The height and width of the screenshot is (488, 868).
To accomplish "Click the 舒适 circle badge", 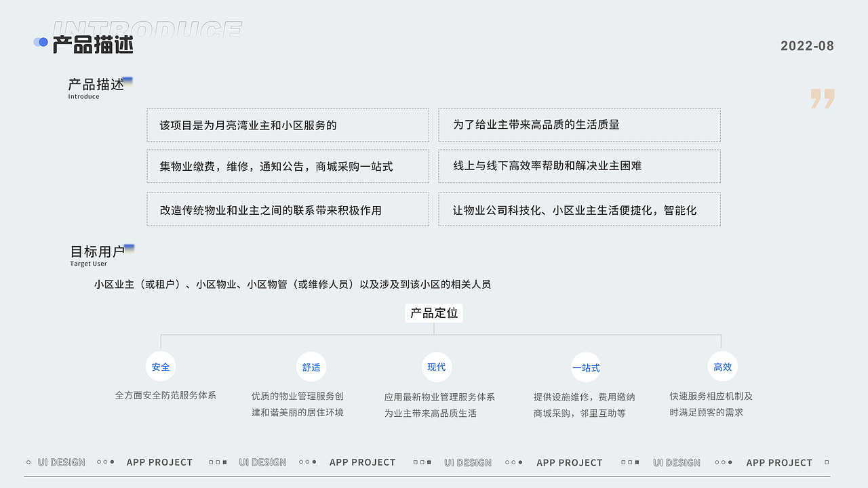I will point(311,367).
